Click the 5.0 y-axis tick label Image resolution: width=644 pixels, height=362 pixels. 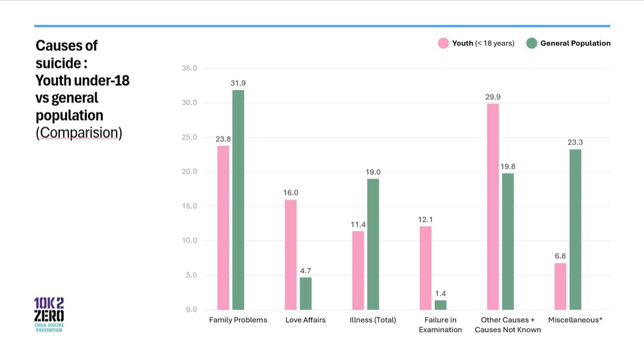[x=191, y=275]
